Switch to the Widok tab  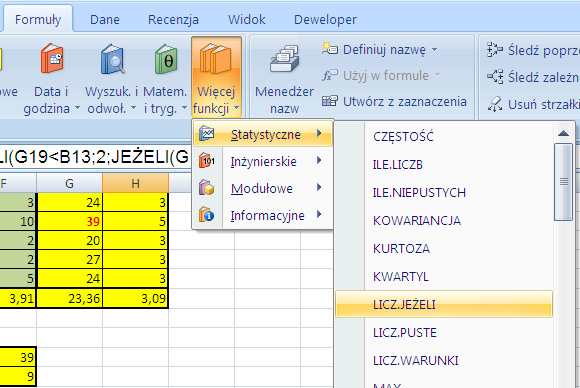click(x=246, y=19)
